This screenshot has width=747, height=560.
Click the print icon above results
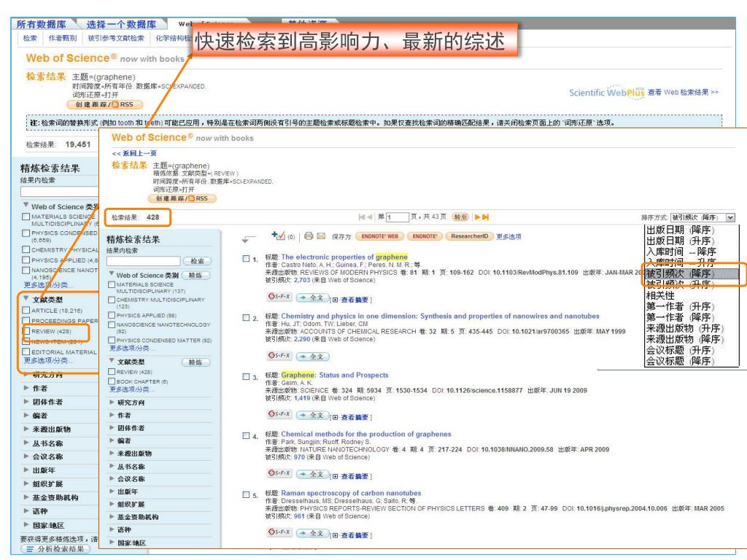309,236
